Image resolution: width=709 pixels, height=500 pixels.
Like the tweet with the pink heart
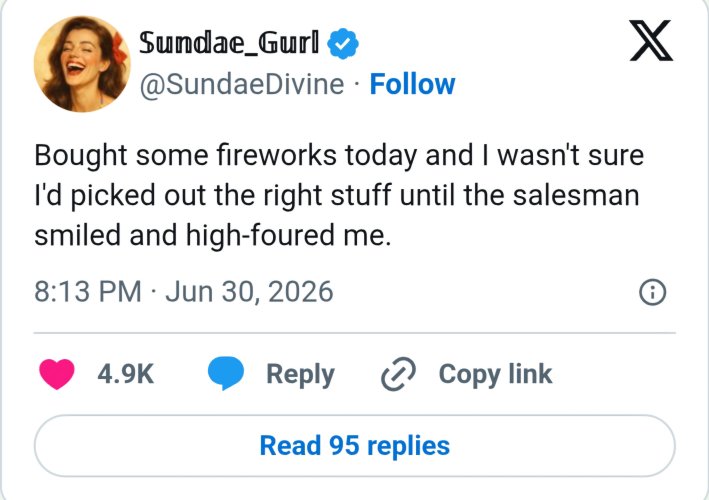coord(57,374)
